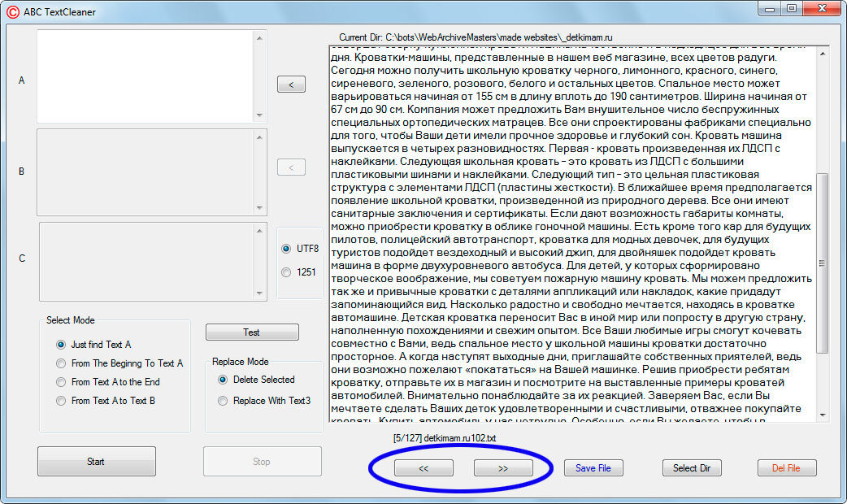Click inside text field C
Screen dimensions: 847x504
pos(146,262)
